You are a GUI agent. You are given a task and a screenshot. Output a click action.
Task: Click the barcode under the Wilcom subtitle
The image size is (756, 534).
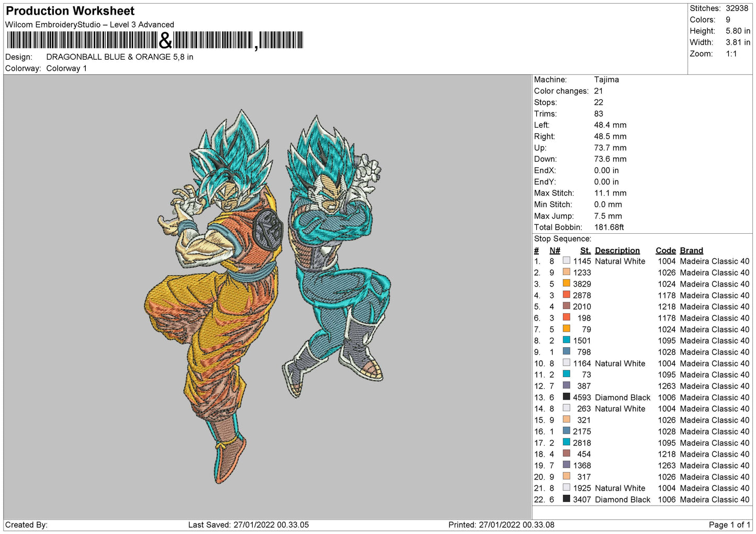pos(154,40)
